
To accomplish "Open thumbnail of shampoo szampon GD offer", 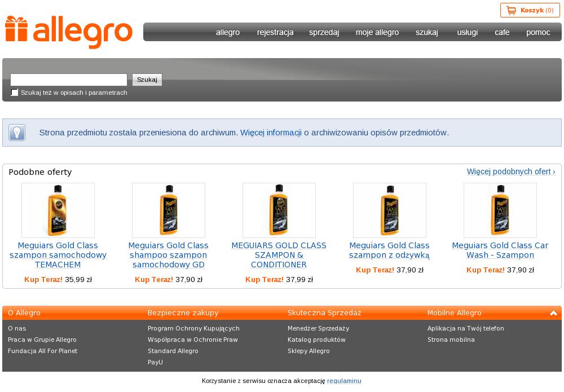I will click(x=168, y=210).
